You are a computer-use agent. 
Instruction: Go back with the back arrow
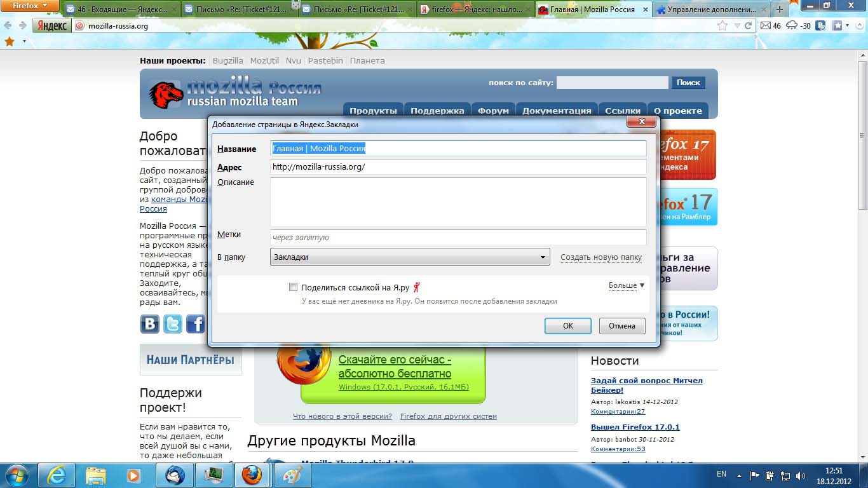(8, 25)
